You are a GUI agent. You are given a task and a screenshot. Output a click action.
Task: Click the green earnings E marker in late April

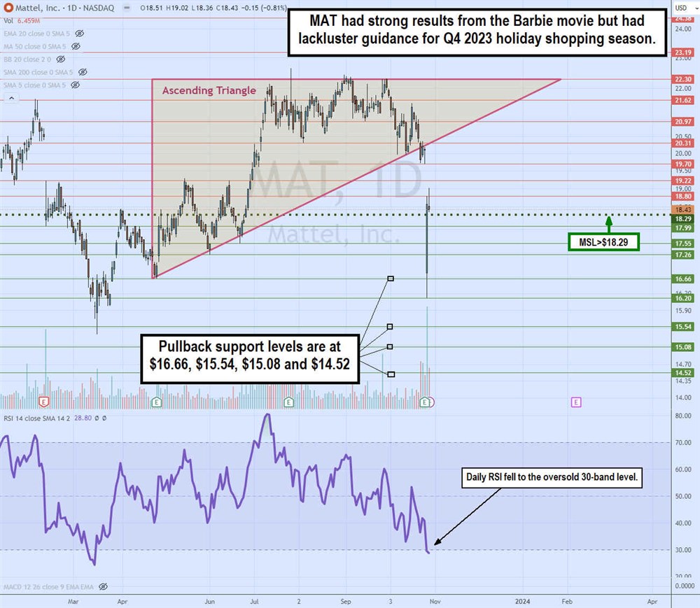pos(156,402)
